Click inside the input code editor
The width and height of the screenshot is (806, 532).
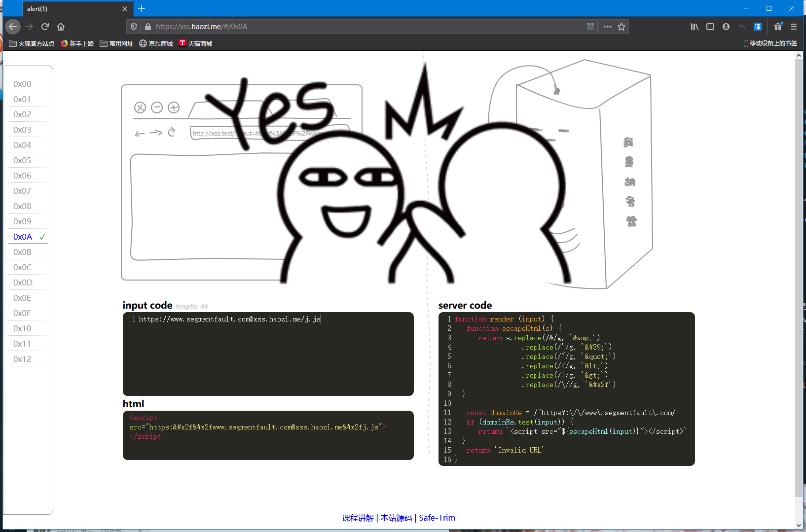268,354
